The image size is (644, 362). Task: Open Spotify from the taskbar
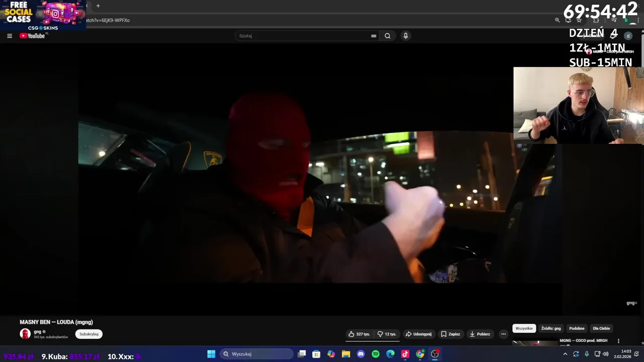point(375,354)
